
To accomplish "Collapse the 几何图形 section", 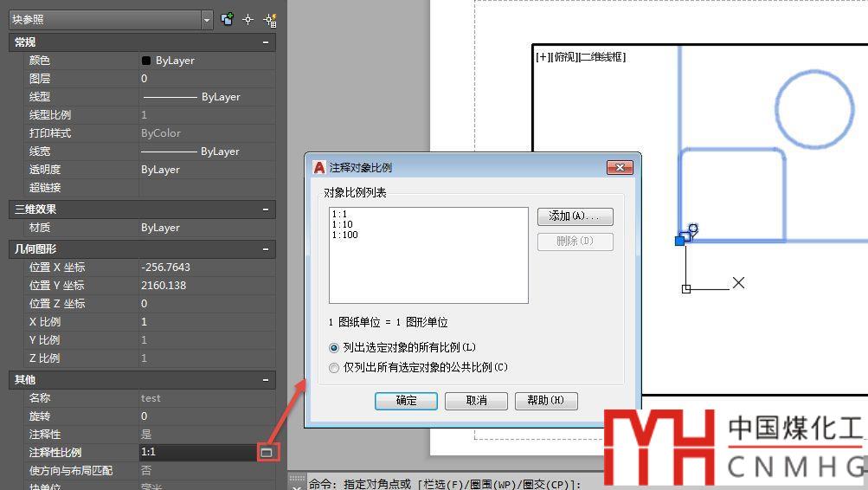I will pos(266,248).
